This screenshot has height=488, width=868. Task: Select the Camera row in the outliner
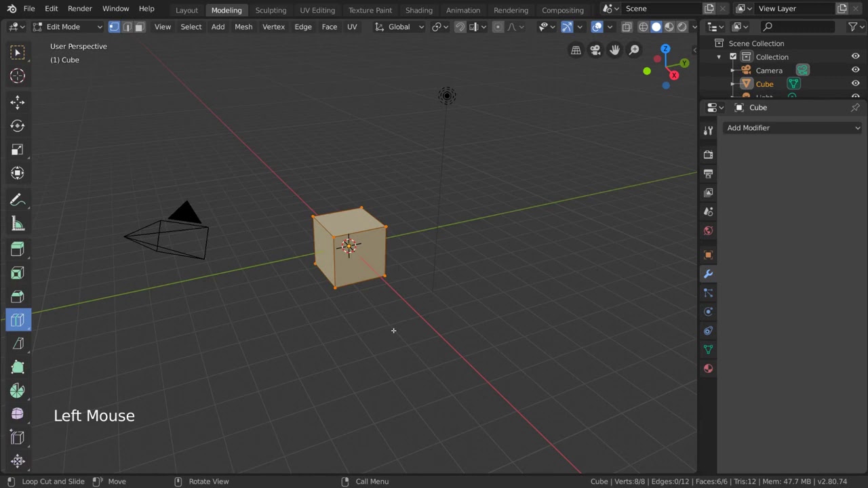click(x=769, y=70)
